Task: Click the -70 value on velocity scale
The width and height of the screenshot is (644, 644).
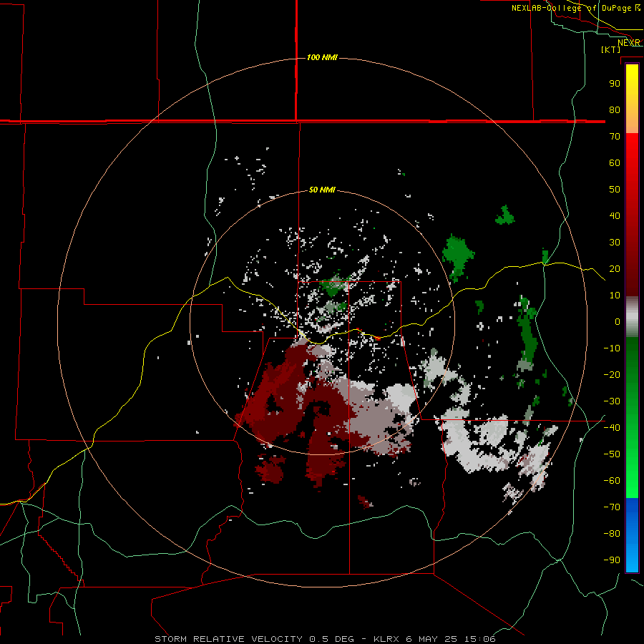Action: (612, 507)
